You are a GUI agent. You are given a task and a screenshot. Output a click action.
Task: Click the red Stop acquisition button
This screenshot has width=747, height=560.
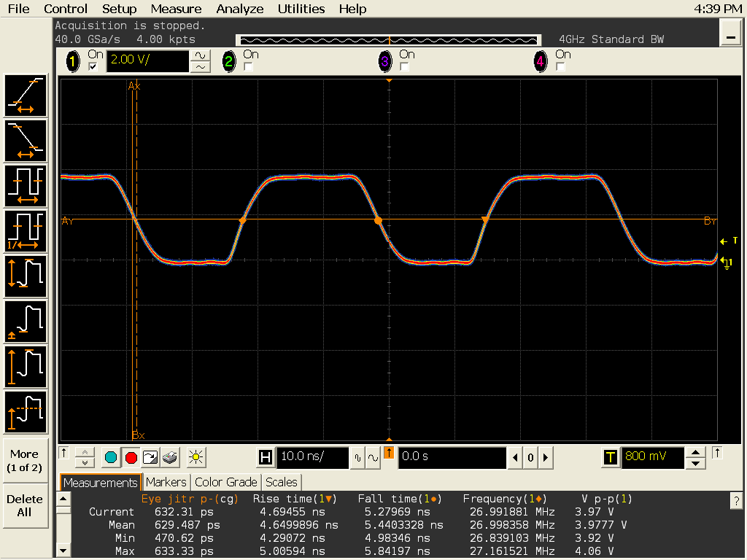click(x=131, y=458)
